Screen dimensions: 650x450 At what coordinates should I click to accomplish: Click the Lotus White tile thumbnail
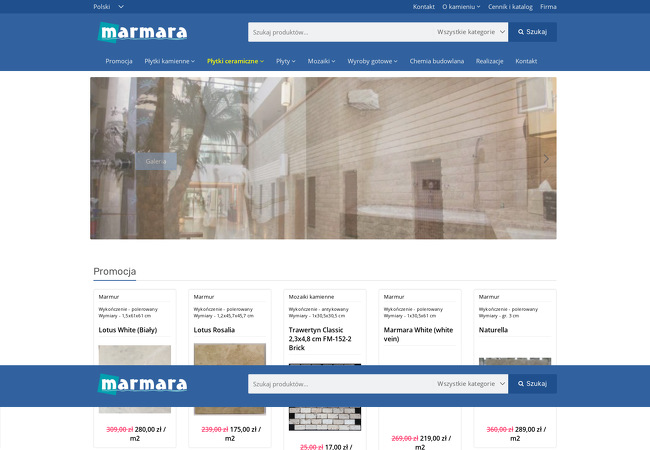tap(135, 355)
